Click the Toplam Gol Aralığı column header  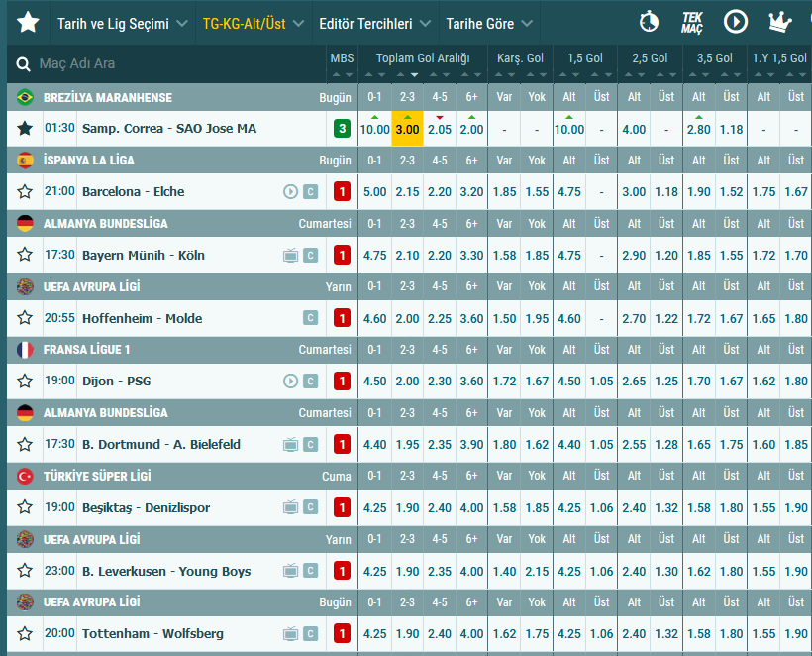click(423, 58)
